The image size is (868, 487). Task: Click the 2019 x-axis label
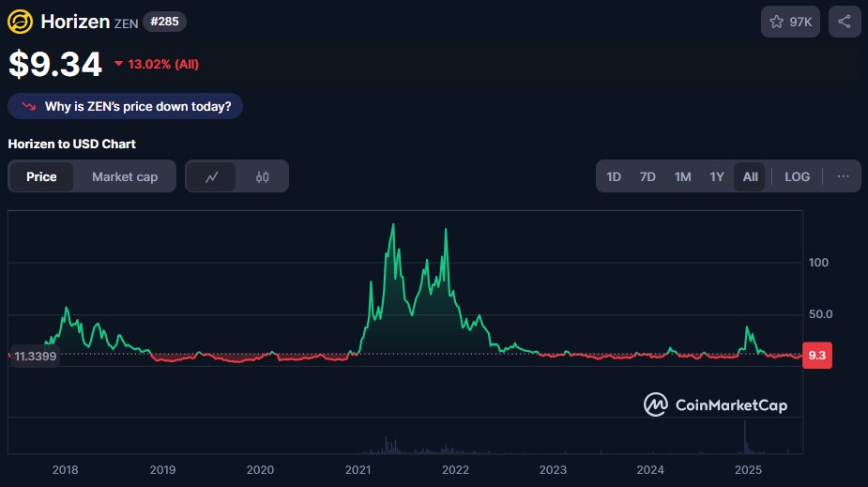162,470
